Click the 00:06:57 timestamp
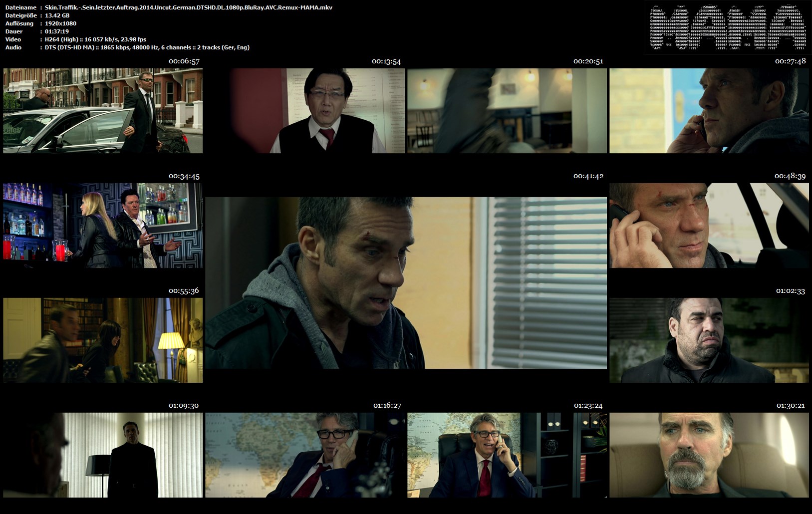The image size is (812, 514). click(x=184, y=61)
